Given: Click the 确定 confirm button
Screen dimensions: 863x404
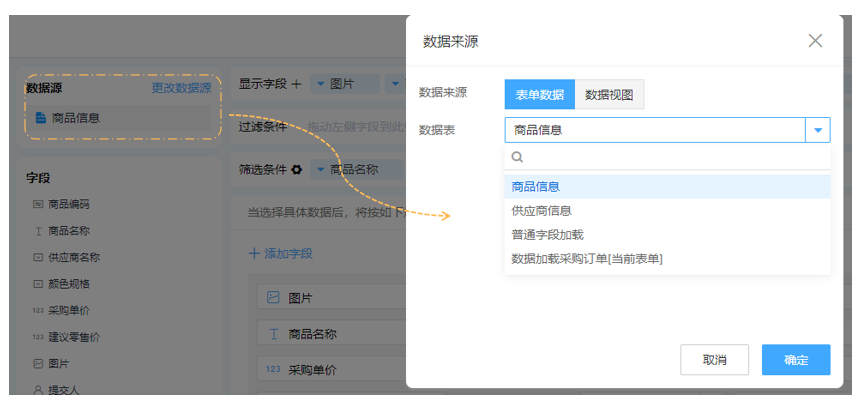Looking at the screenshot, I should click(795, 360).
